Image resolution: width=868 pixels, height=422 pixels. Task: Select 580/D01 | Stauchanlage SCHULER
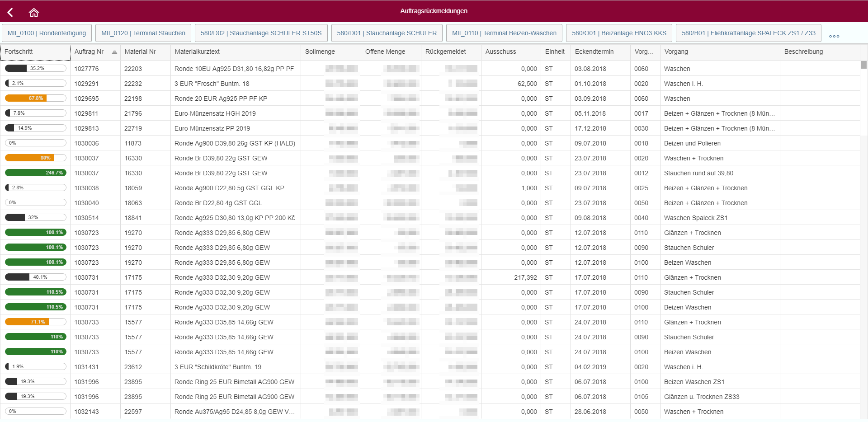(387, 33)
